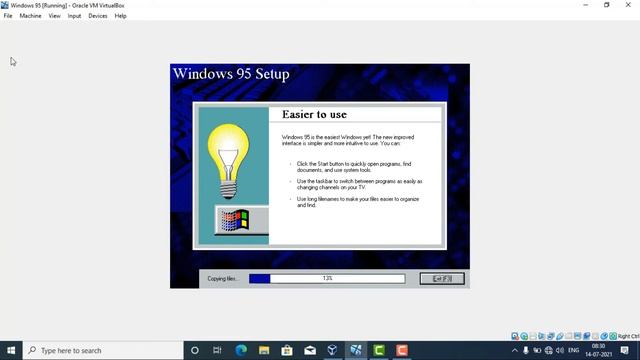Screen dimensions: 640x360
Task: Open Task View on the taskbar
Action: pos(217,350)
